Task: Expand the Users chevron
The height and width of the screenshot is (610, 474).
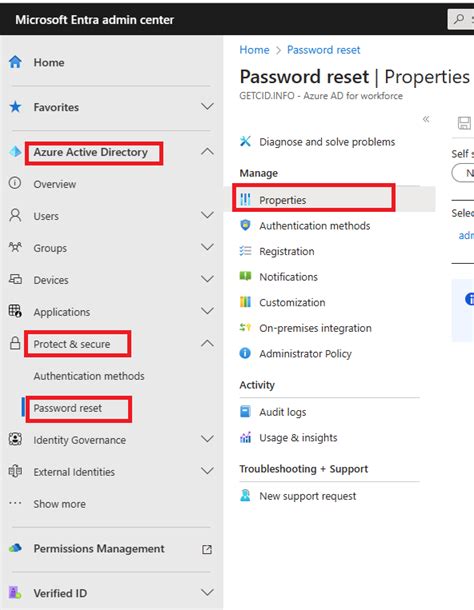Action: [x=207, y=215]
